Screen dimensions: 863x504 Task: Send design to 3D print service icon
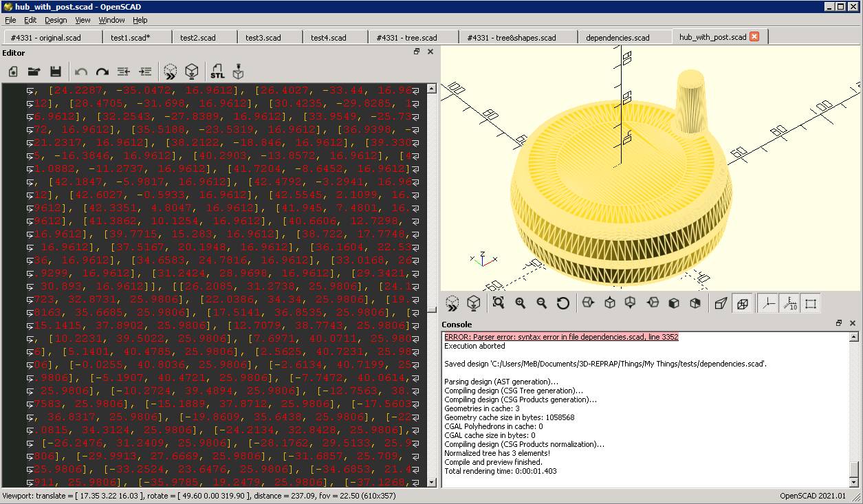point(239,72)
